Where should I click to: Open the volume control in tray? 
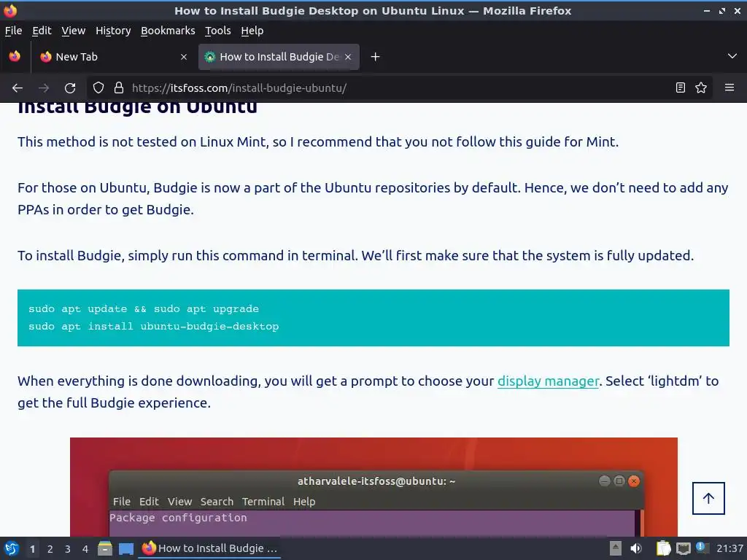[636, 548]
